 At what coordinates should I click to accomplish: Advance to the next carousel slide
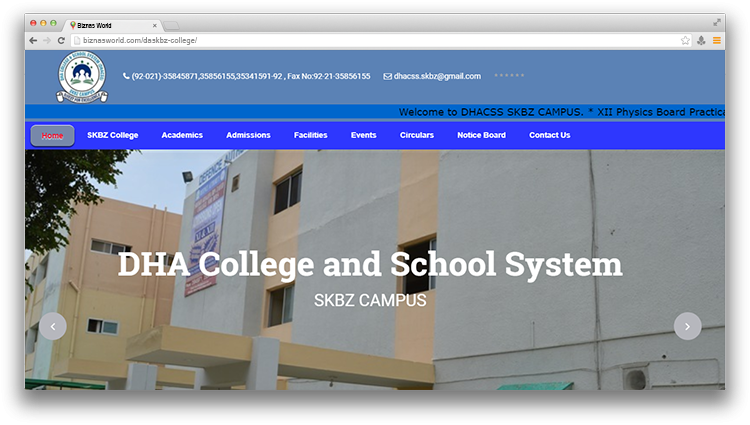click(687, 326)
